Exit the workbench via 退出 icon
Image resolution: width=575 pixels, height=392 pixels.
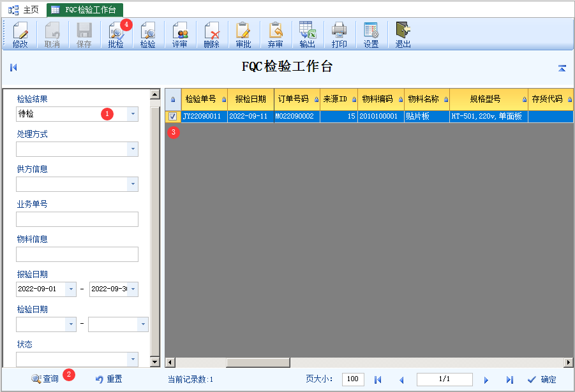coord(403,35)
